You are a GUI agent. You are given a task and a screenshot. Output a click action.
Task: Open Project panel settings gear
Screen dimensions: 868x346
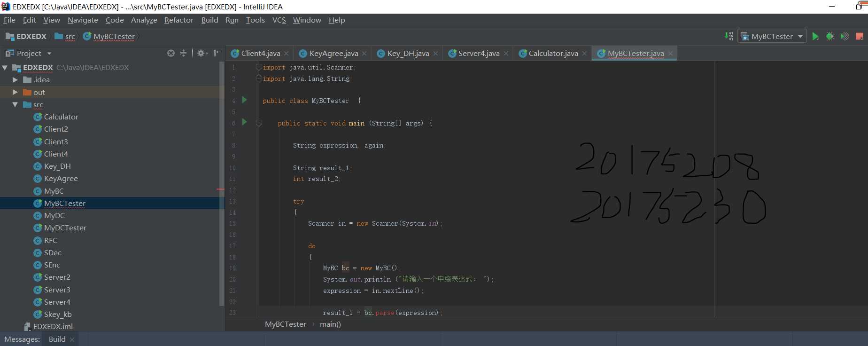(202, 53)
